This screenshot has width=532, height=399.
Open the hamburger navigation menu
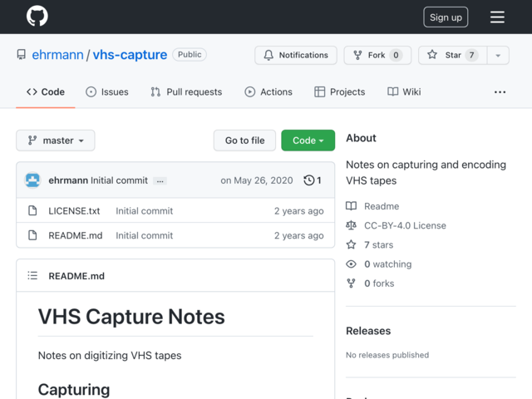pyautogui.click(x=497, y=17)
